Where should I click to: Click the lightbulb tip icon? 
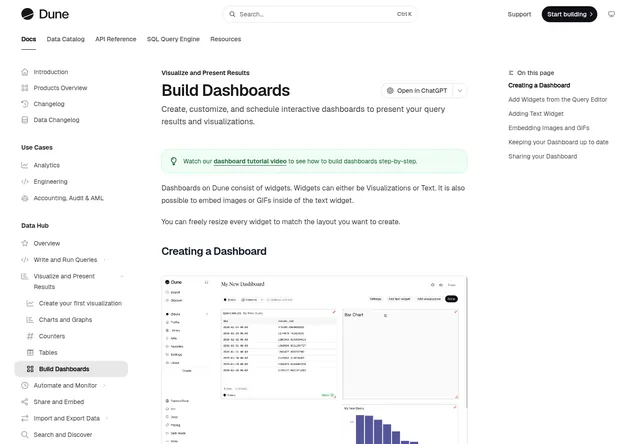coord(174,161)
